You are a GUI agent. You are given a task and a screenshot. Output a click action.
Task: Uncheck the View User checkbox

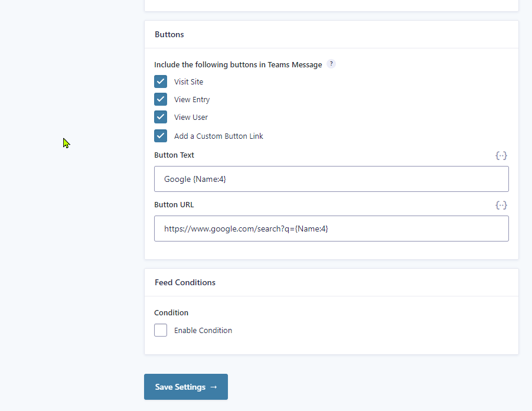(x=160, y=116)
